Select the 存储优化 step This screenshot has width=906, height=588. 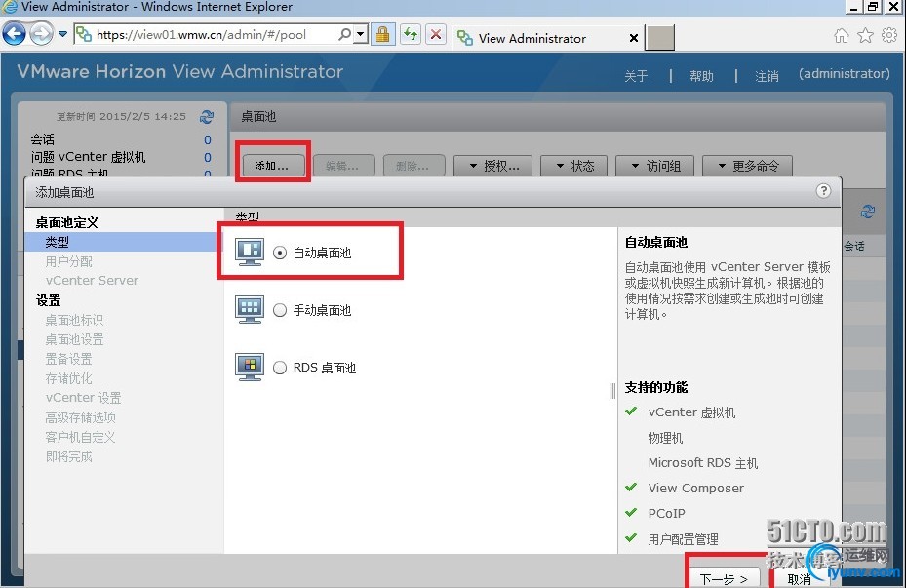pos(68,378)
